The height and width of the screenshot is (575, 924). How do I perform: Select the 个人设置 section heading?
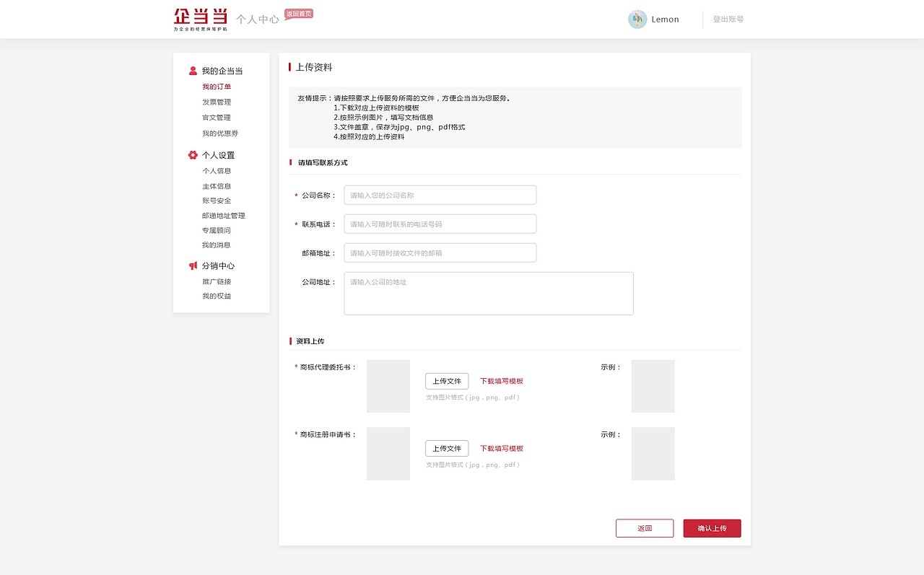tap(218, 155)
